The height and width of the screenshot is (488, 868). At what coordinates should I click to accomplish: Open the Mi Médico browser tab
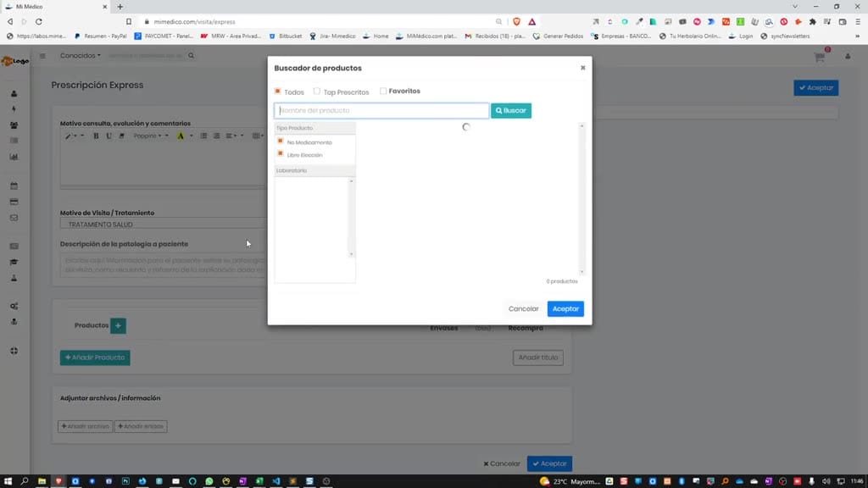pyautogui.click(x=55, y=7)
